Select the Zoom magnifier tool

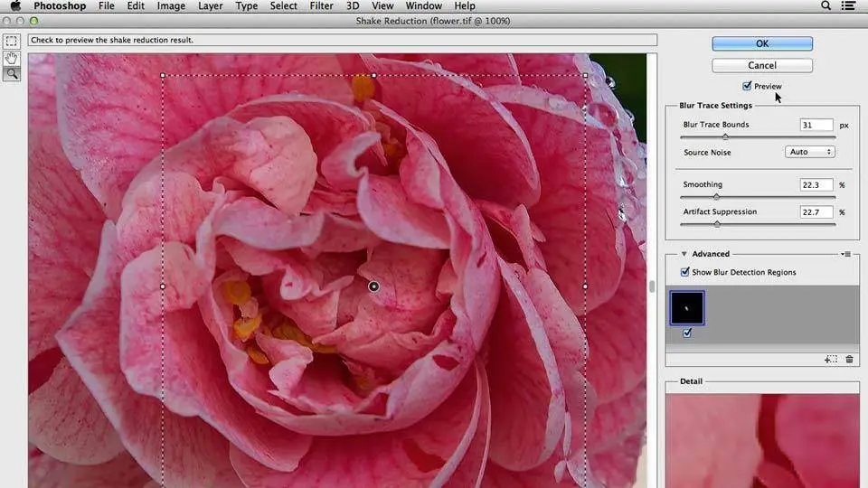(11, 74)
